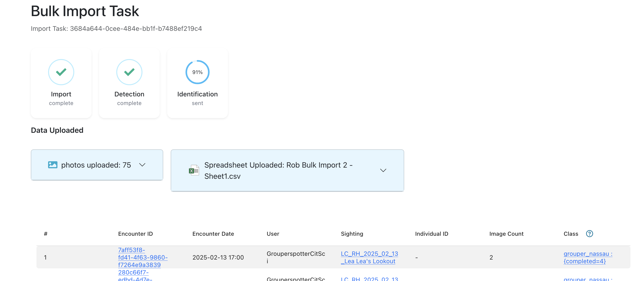The image size is (644, 281).
Task: Open encounter 7aff53f8 link
Action: tap(142, 257)
